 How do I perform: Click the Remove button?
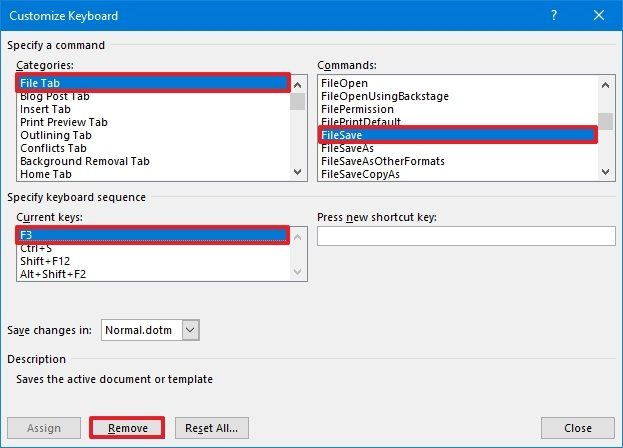pos(127,428)
